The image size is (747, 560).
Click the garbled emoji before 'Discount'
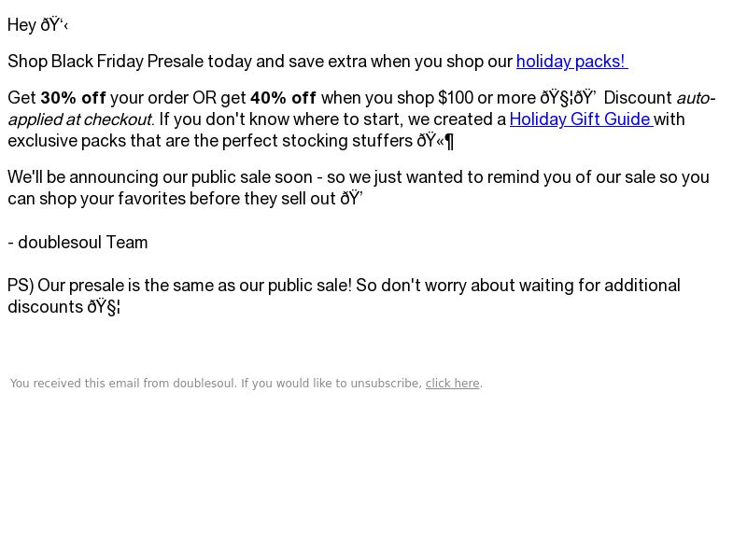[x=568, y=98]
